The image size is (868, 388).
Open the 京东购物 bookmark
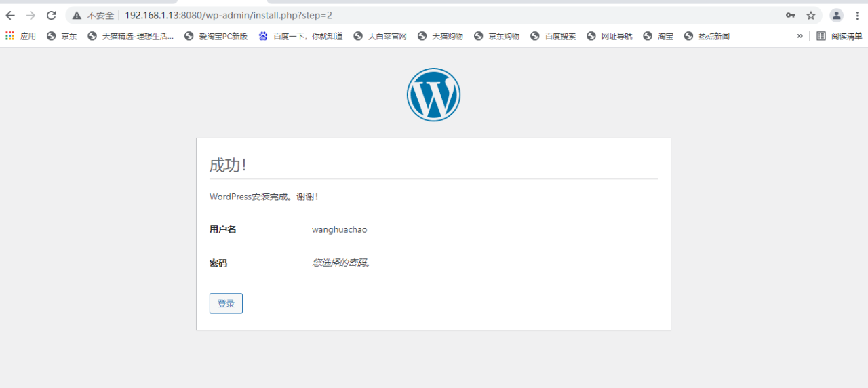coord(496,36)
